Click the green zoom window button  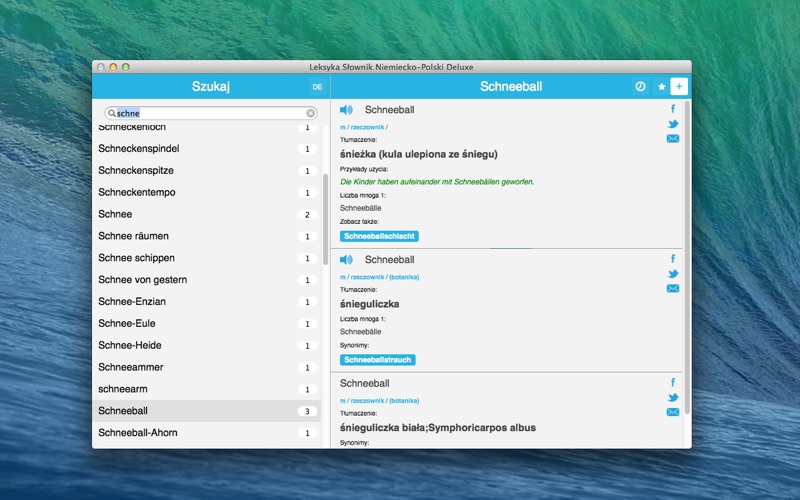(x=126, y=67)
